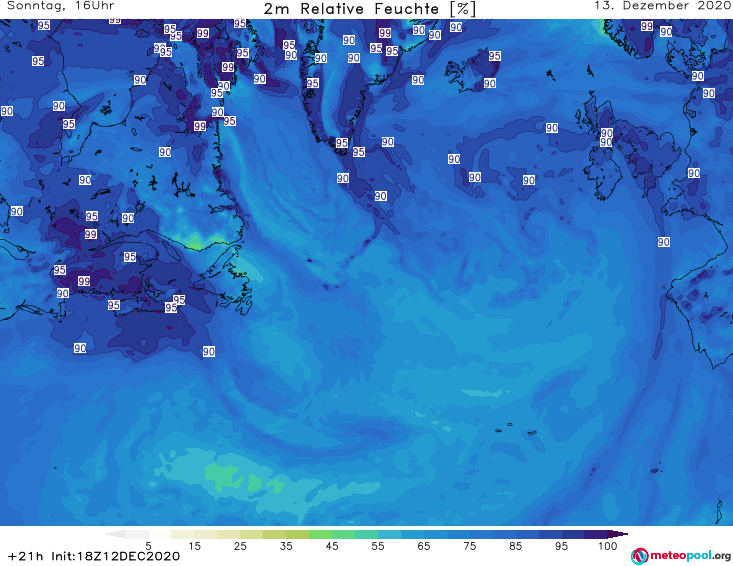Image resolution: width=733 pixels, height=566 pixels.
Task: Select the map title '2m Relative Feuchte [%]'
Action: coord(369,9)
